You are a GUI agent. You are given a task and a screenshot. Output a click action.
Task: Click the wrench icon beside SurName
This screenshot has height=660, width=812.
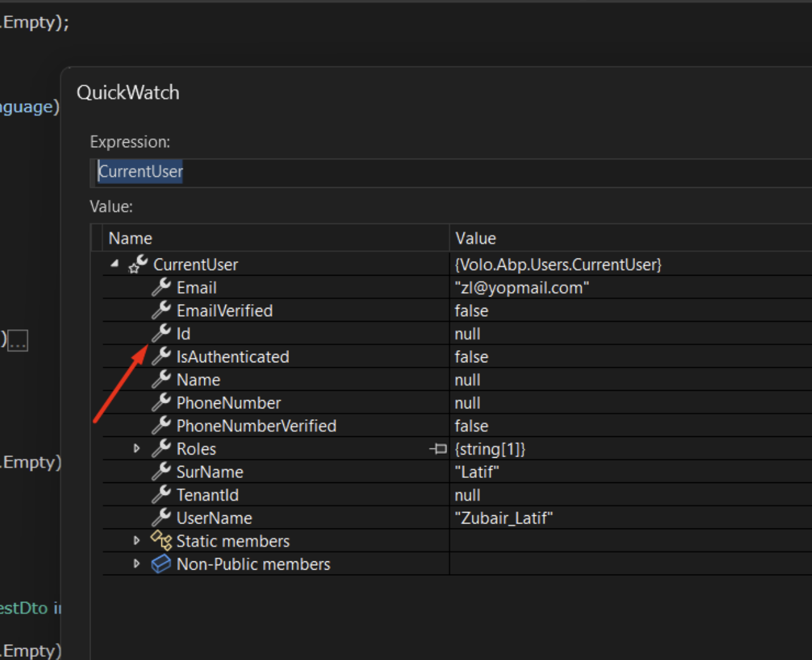coord(161,472)
